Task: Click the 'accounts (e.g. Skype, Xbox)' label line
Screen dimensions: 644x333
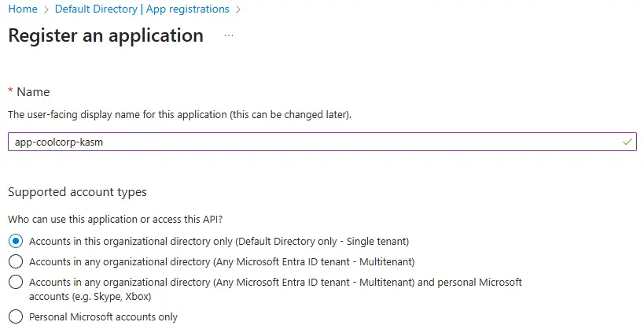Action: click(90, 297)
